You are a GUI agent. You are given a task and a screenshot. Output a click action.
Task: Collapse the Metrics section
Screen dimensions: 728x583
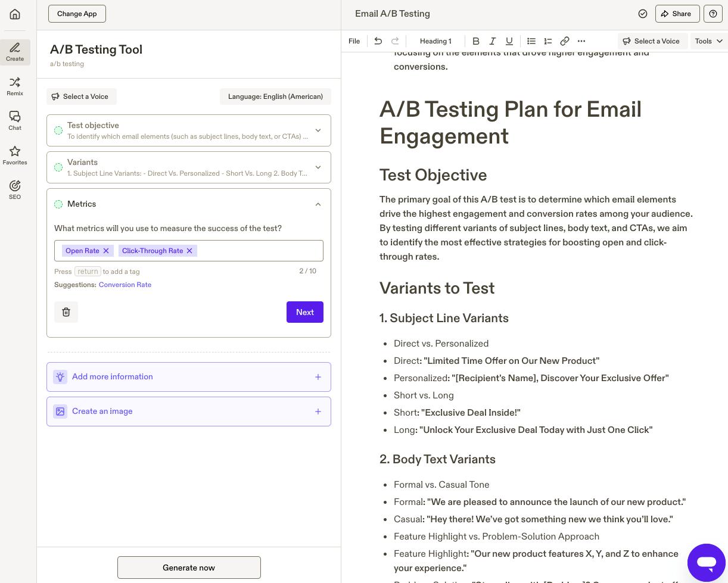pyautogui.click(x=318, y=204)
